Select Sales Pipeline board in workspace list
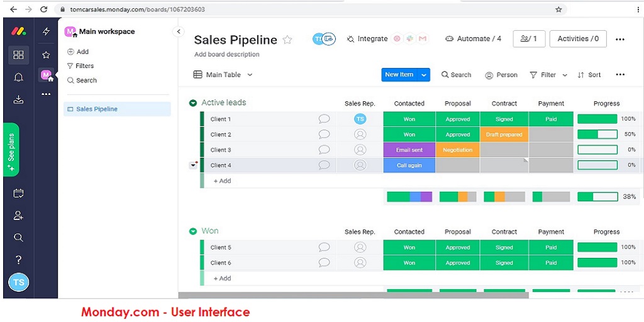 (x=96, y=109)
